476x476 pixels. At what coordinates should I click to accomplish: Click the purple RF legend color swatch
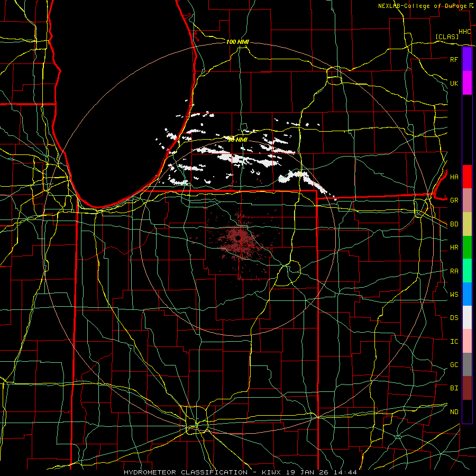pyautogui.click(x=467, y=59)
